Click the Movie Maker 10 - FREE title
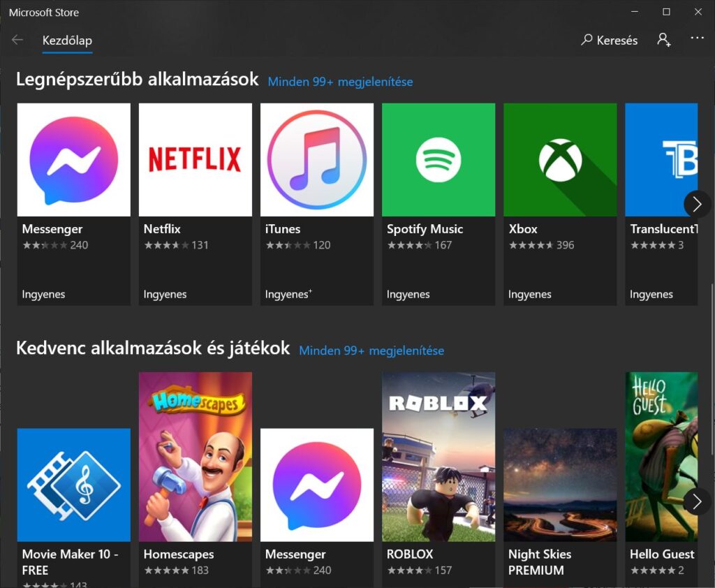 71,562
